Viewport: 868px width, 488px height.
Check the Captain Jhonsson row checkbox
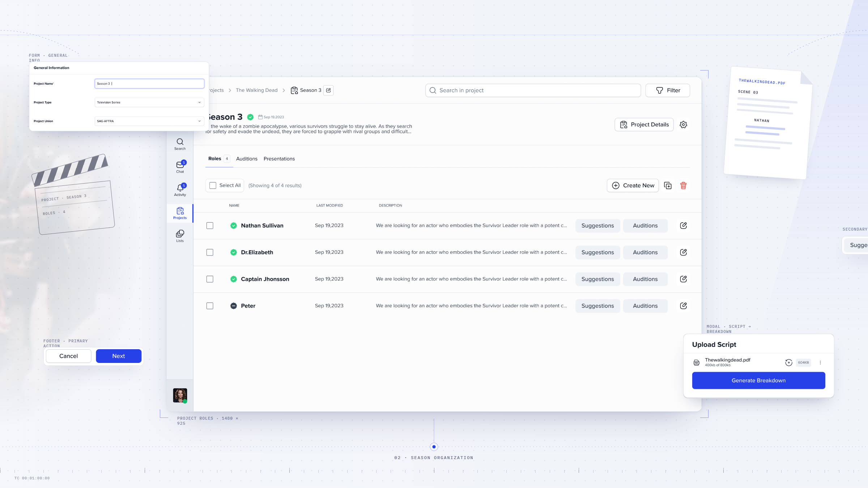point(210,279)
